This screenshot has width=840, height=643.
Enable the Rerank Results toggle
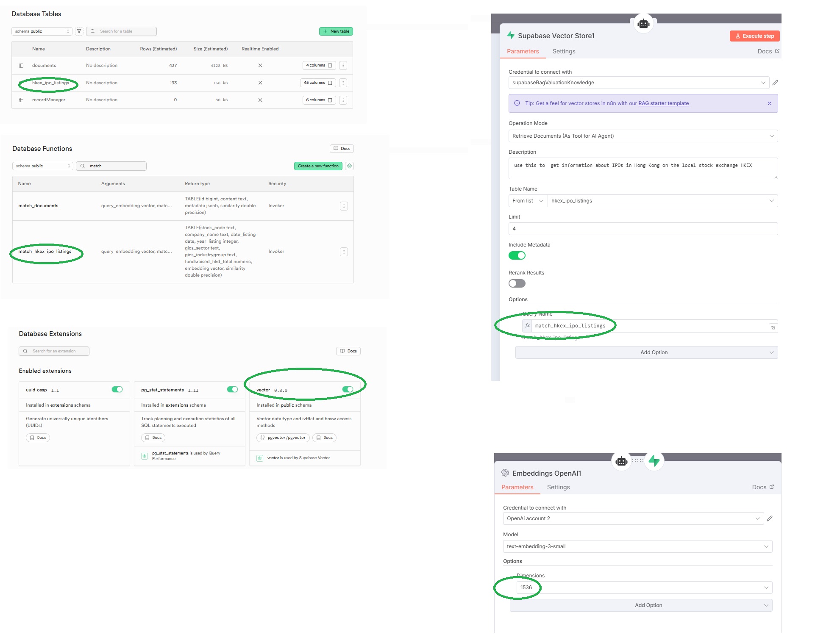tap(517, 283)
